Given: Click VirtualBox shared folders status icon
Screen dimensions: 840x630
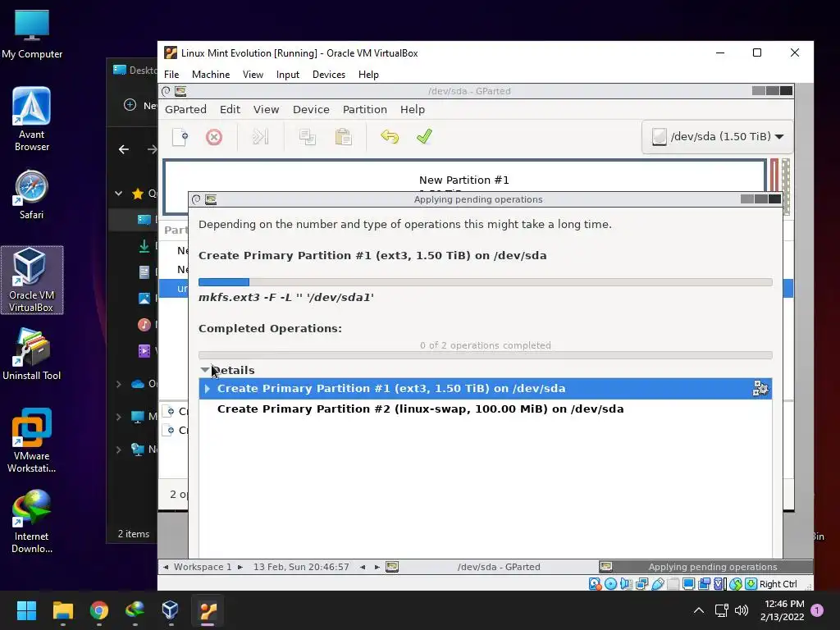Looking at the screenshot, I should [x=673, y=584].
